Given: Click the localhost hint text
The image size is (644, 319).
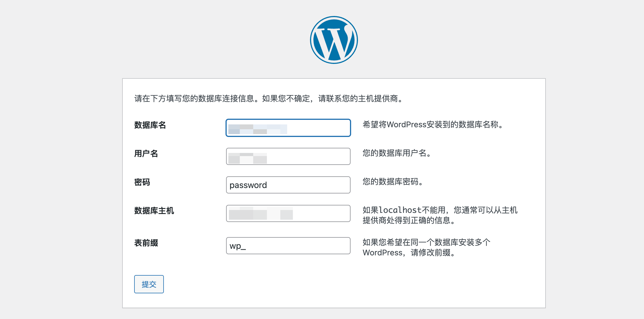Looking at the screenshot, I should (x=440, y=215).
